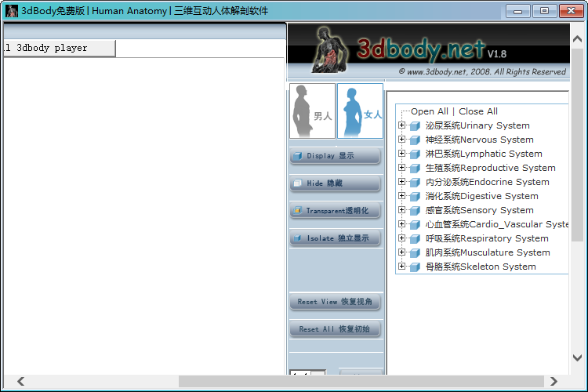The width and height of the screenshot is (588, 392).
Task: Expand the Digestive System tree node
Action: pyautogui.click(x=401, y=196)
